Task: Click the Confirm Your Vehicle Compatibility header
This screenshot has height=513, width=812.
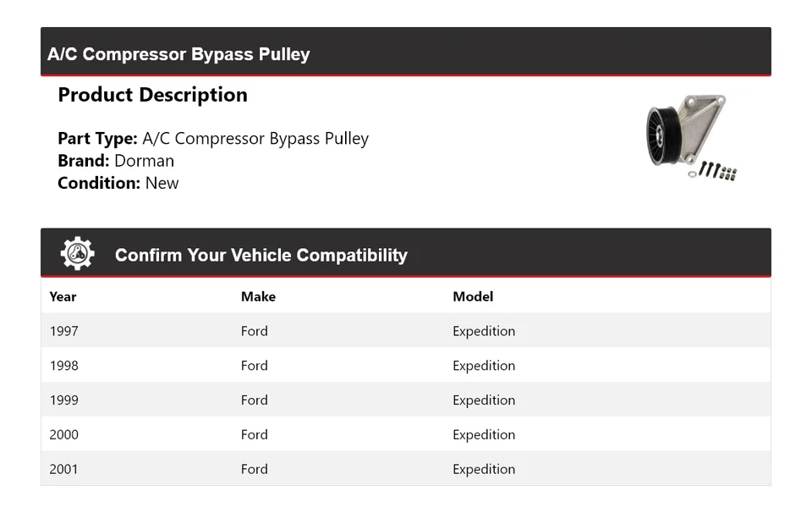Action: click(x=261, y=255)
